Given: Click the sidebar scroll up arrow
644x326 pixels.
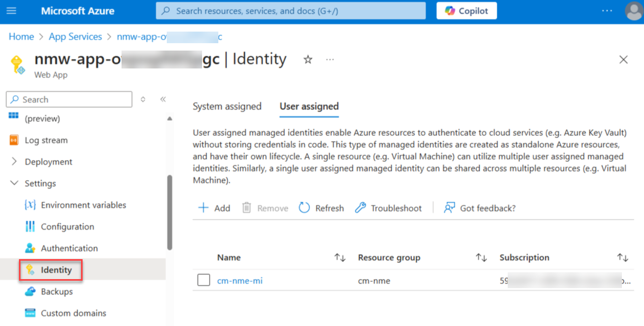Looking at the screenshot, I should coord(169,118).
